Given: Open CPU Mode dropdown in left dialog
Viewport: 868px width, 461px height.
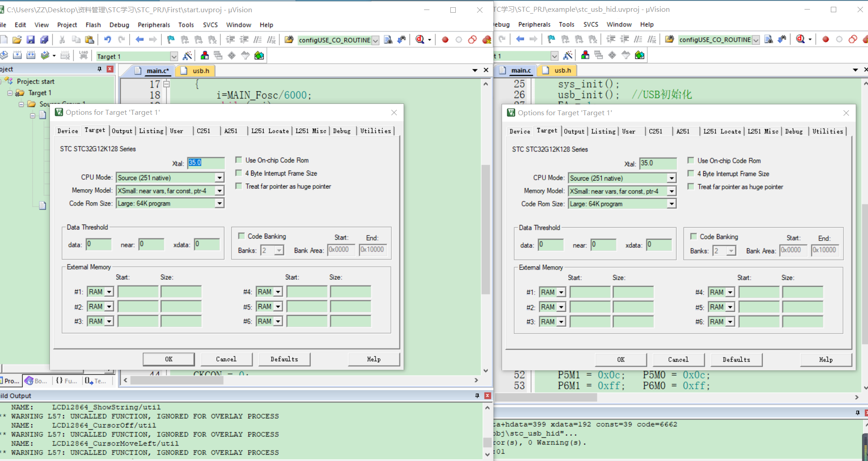Looking at the screenshot, I should (219, 178).
